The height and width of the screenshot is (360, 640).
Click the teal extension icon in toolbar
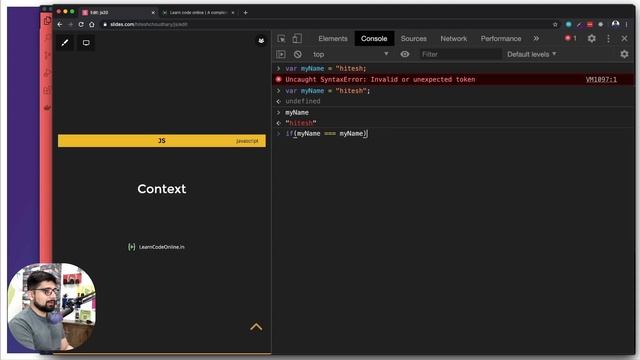pyautogui.click(x=569, y=24)
